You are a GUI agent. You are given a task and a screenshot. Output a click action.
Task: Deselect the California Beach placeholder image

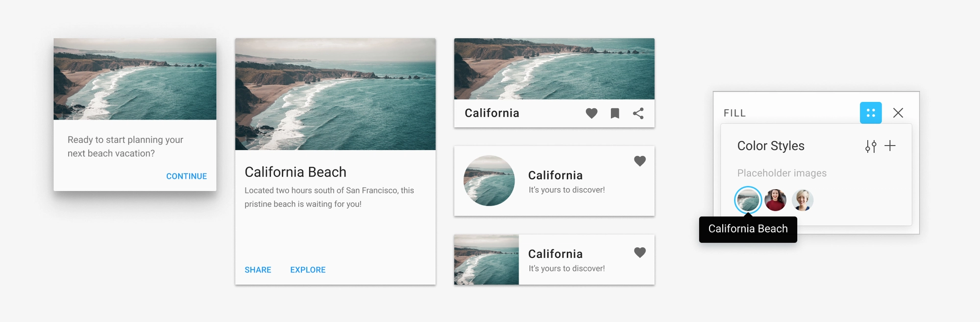[x=748, y=200]
